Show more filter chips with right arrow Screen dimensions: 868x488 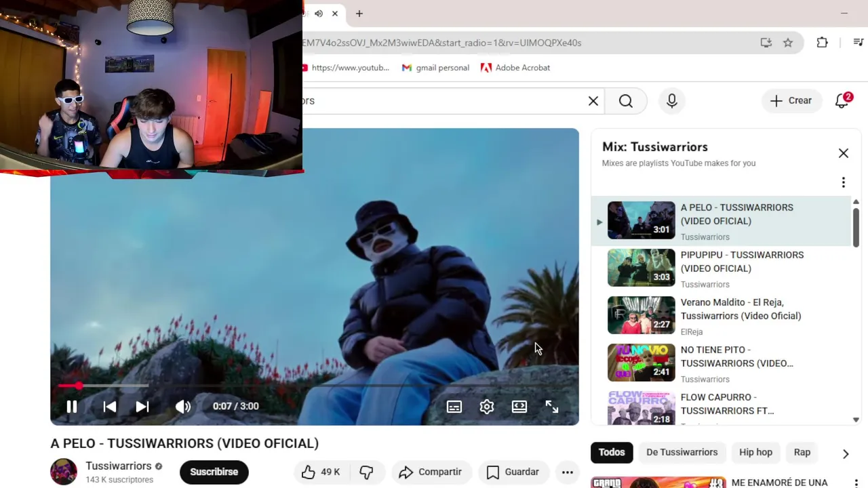(846, 453)
